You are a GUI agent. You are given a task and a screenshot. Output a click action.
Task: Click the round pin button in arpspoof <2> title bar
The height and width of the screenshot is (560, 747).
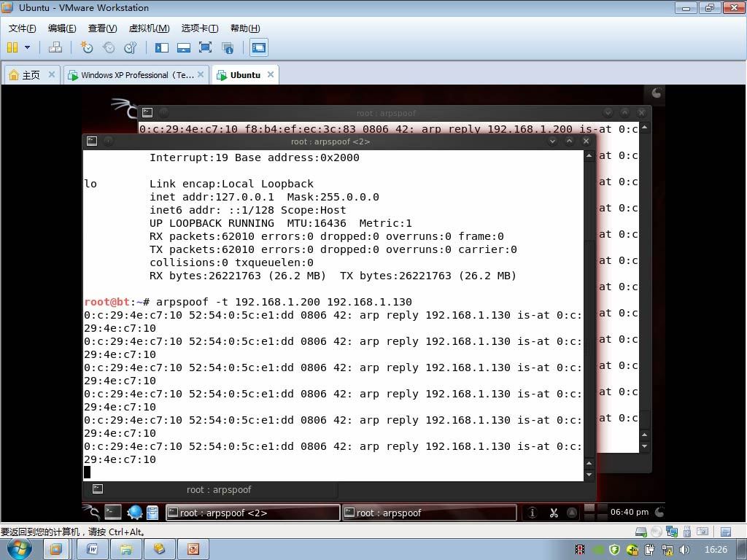pyautogui.click(x=109, y=141)
